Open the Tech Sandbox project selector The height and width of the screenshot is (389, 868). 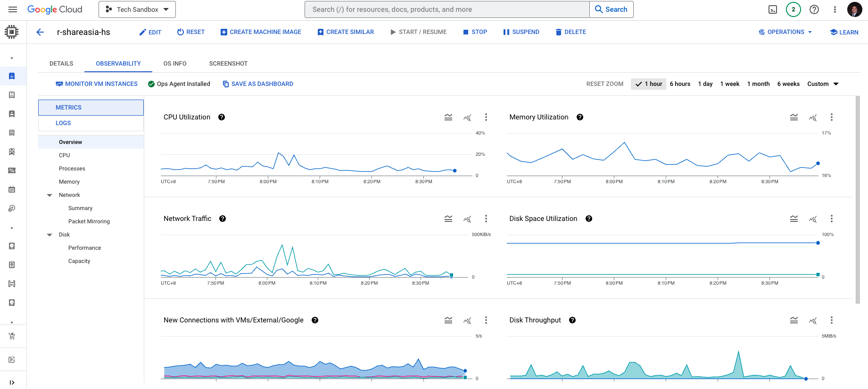tap(137, 9)
